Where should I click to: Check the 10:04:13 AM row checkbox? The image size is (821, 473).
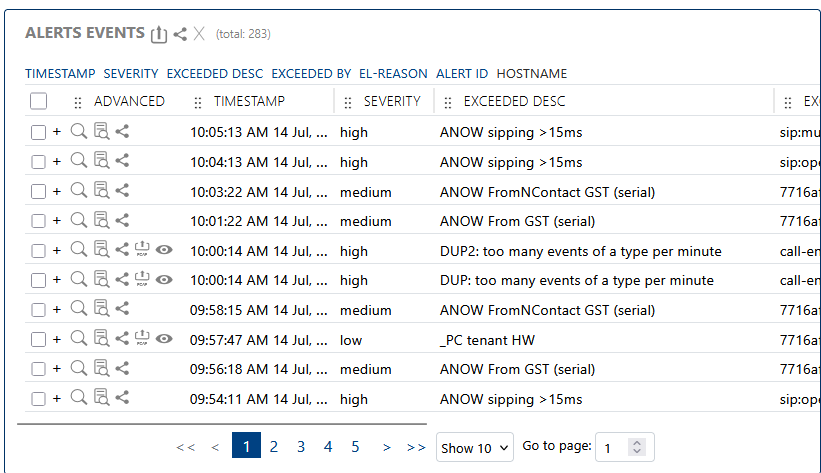(38, 162)
